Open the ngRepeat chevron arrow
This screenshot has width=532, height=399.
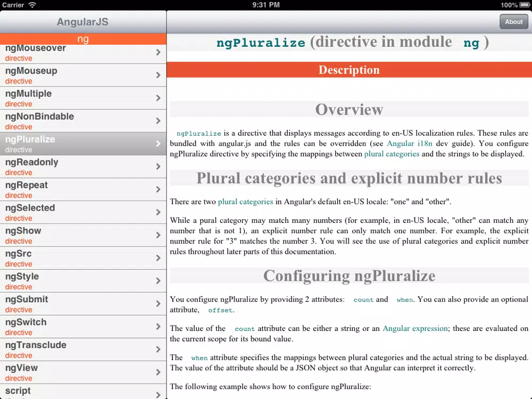pyautogui.click(x=158, y=189)
